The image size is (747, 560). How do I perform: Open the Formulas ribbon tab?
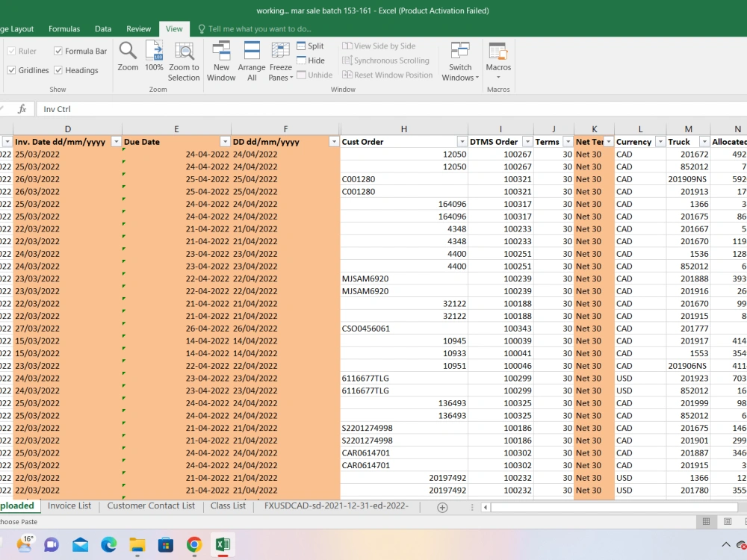coord(64,29)
